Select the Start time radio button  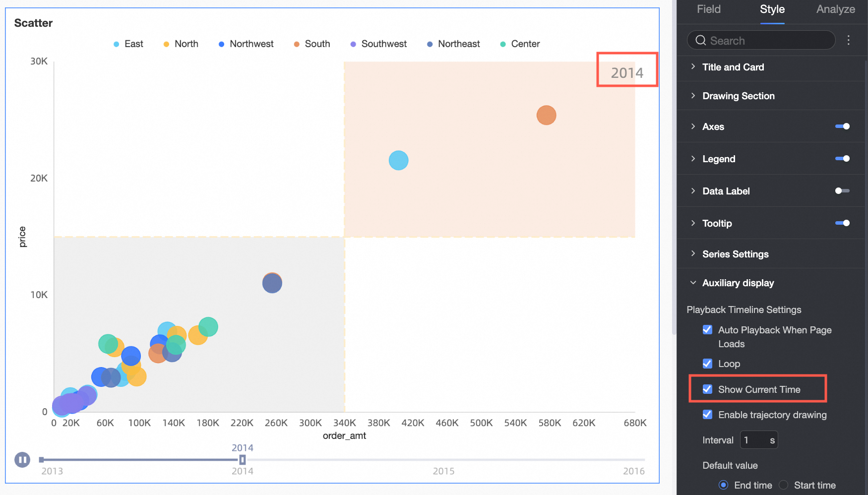tap(784, 485)
